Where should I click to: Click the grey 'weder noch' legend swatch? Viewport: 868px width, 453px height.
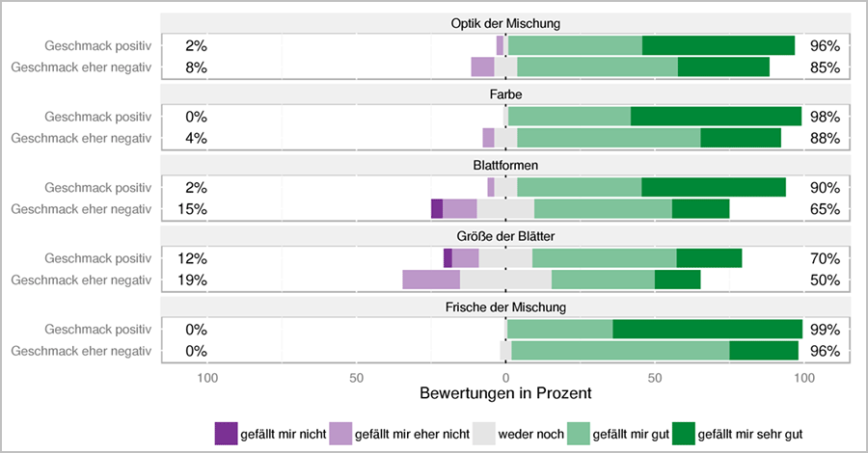coord(483,434)
